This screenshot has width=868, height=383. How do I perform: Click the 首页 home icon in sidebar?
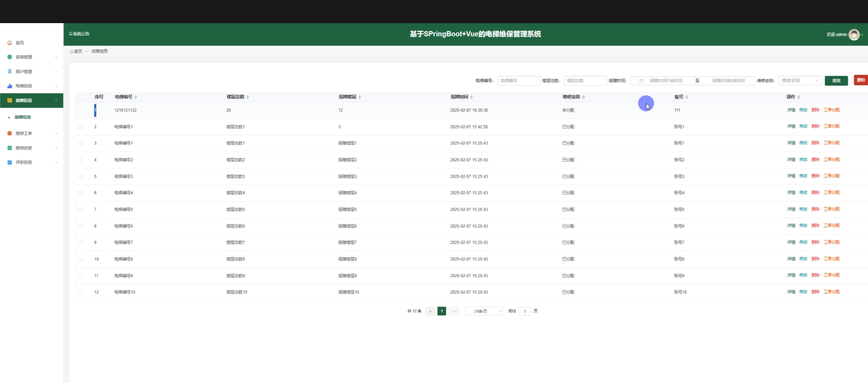pyautogui.click(x=10, y=43)
